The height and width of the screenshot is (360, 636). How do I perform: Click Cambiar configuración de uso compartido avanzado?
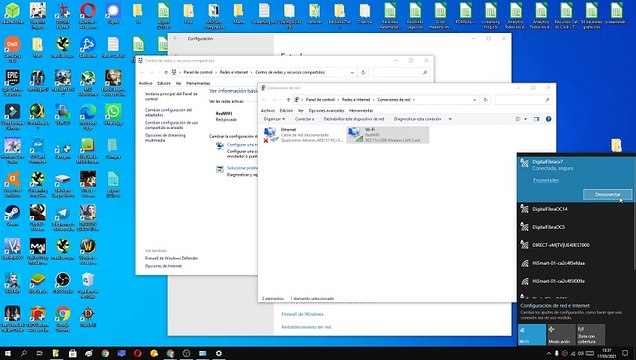tap(172, 125)
